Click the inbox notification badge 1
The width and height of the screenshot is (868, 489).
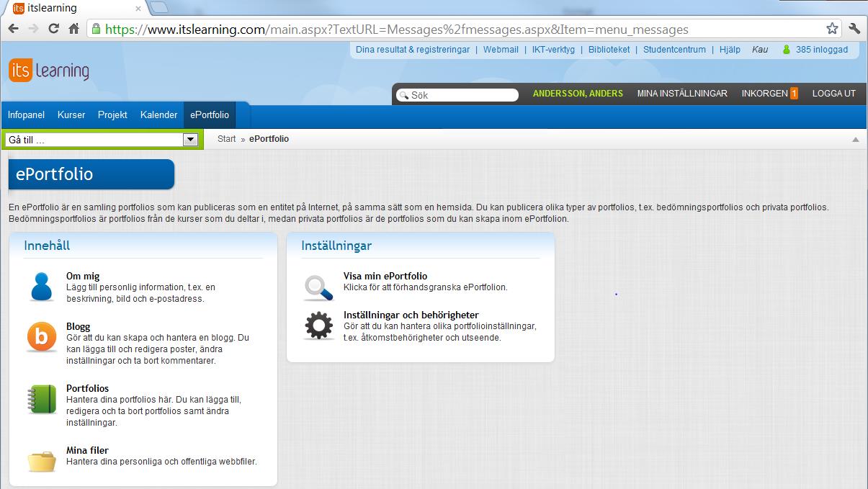click(x=794, y=94)
